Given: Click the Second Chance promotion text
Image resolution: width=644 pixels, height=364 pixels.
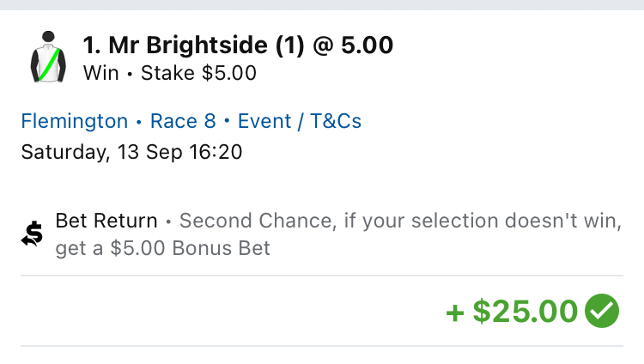Looking at the screenshot, I should [257, 221].
